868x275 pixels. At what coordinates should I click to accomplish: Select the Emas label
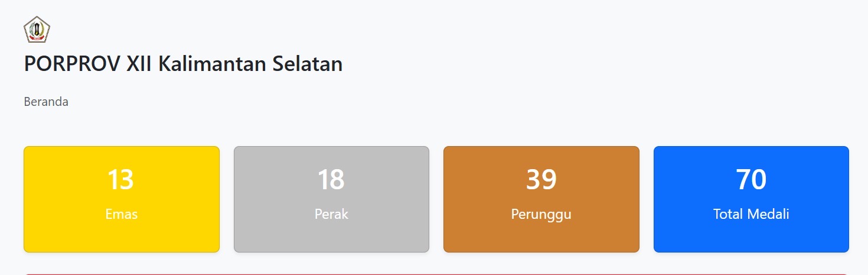click(121, 214)
